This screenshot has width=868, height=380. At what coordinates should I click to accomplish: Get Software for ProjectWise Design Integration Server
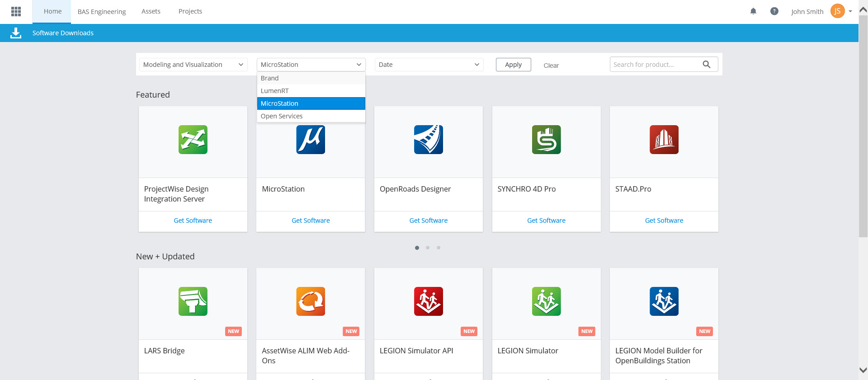pyautogui.click(x=193, y=220)
